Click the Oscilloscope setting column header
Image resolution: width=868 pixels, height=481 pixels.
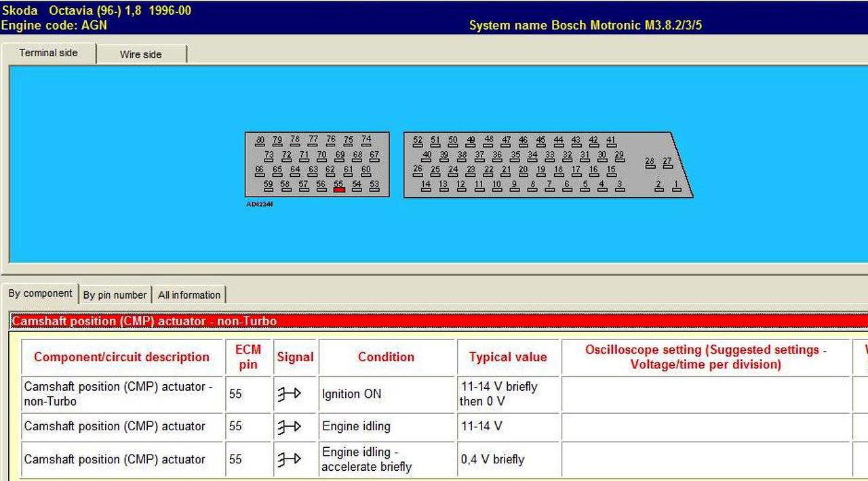(x=706, y=357)
